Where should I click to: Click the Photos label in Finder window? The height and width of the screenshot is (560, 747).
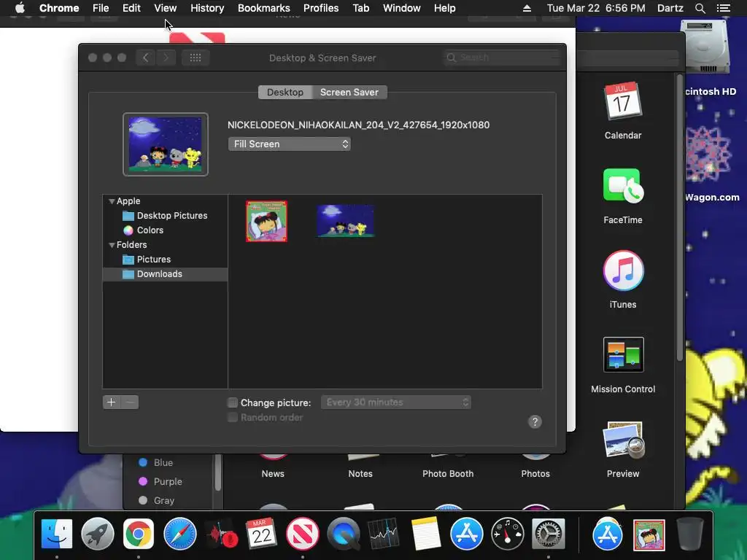point(535,474)
